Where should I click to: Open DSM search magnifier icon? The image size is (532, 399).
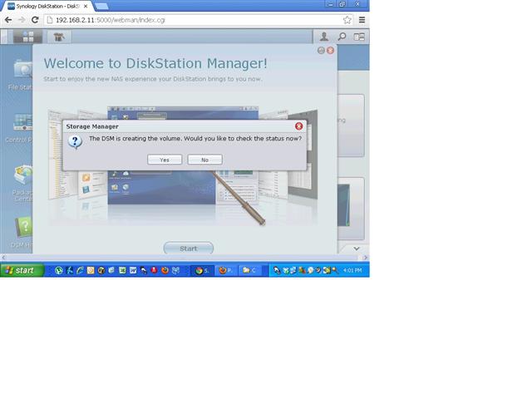click(342, 37)
